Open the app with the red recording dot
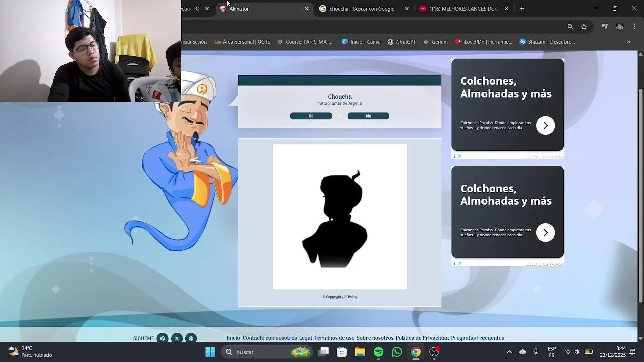Image resolution: width=644 pixels, height=362 pixels. [434, 352]
